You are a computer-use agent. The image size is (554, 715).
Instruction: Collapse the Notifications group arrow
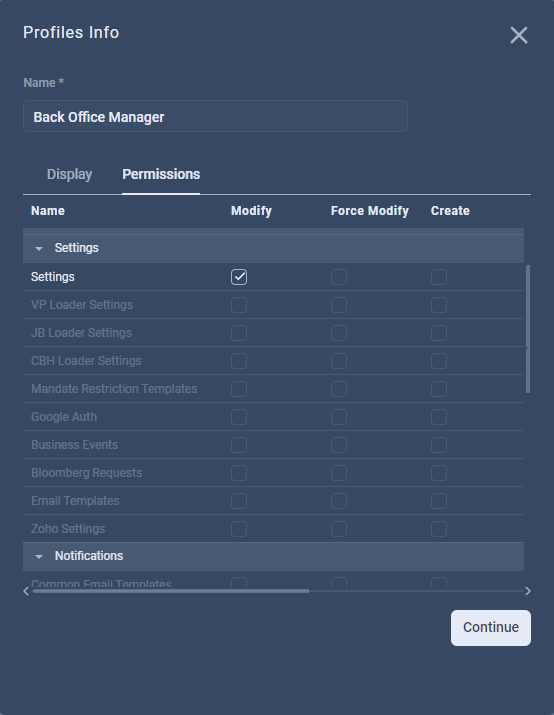(x=39, y=557)
